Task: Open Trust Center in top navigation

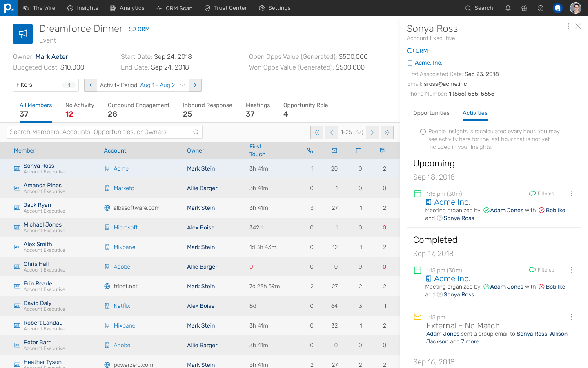Action: tap(225, 8)
